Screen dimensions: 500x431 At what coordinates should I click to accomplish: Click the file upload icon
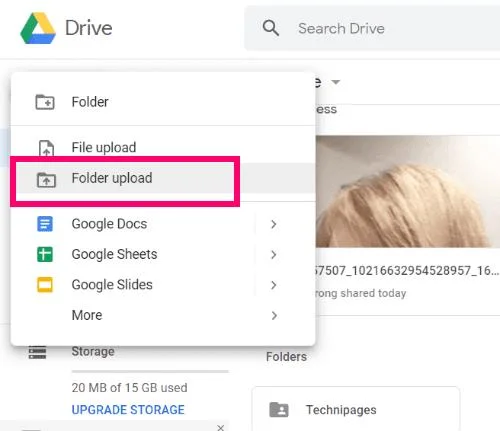coord(46,148)
